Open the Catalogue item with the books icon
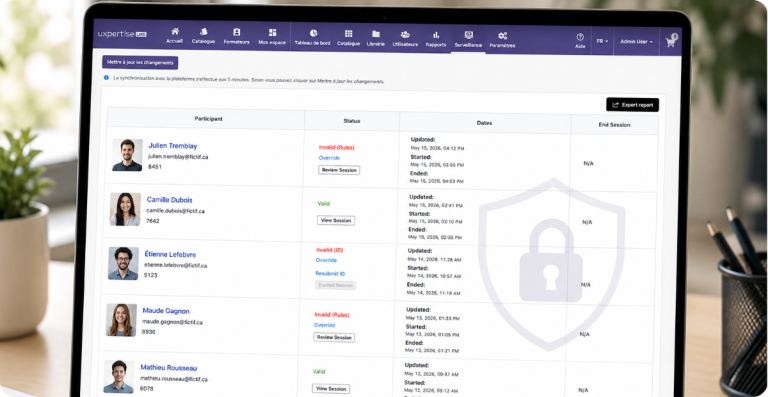Viewport: 768px width, 397px height. [x=203, y=36]
